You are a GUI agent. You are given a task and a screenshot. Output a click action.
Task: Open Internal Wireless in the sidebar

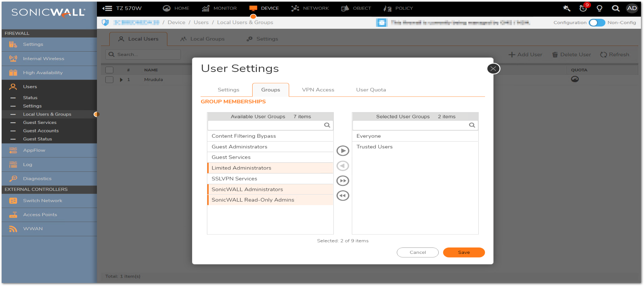49,59
